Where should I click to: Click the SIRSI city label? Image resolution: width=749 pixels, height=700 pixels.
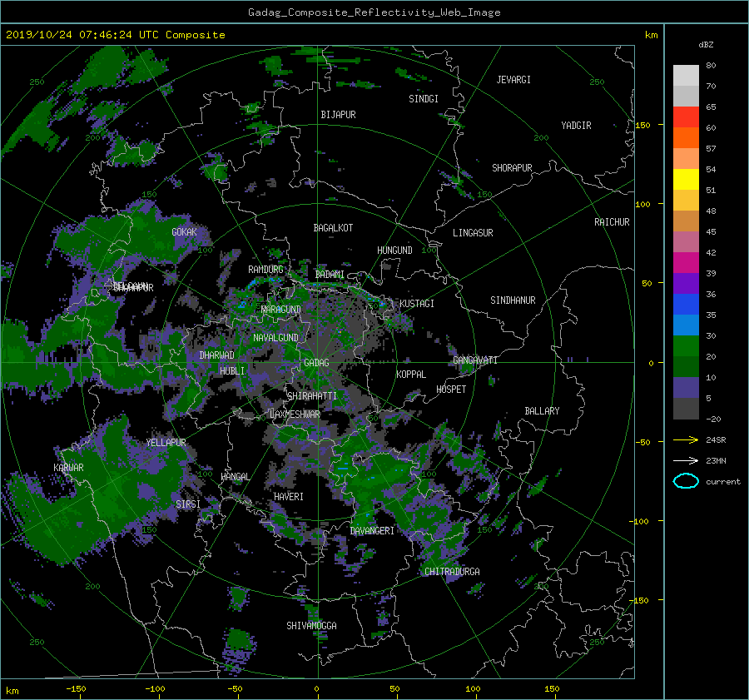pos(188,504)
